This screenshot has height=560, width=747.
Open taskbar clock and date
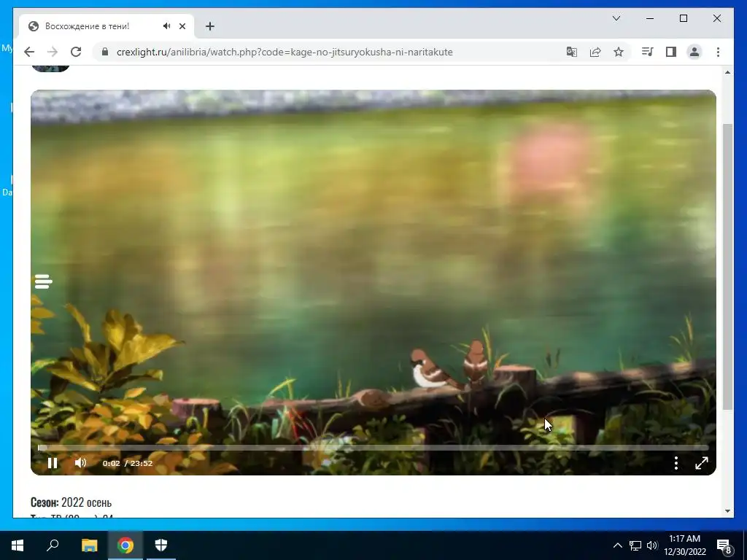[x=685, y=545]
